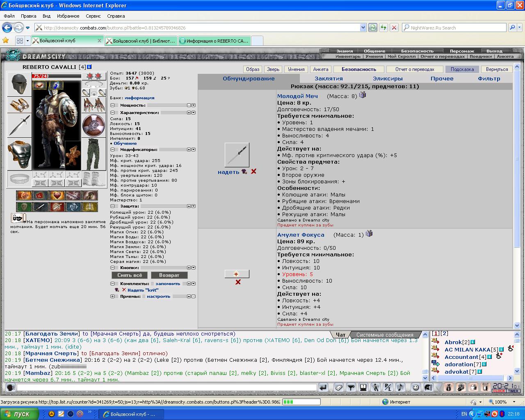Click the Вернуться button
Viewport: 525px width, 420px height.
click(x=497, y=69)
